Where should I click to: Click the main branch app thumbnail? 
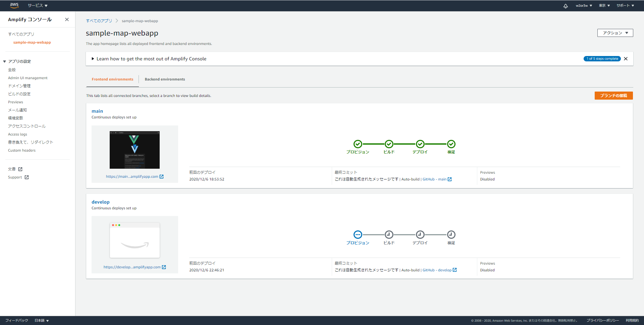(135, 150)
